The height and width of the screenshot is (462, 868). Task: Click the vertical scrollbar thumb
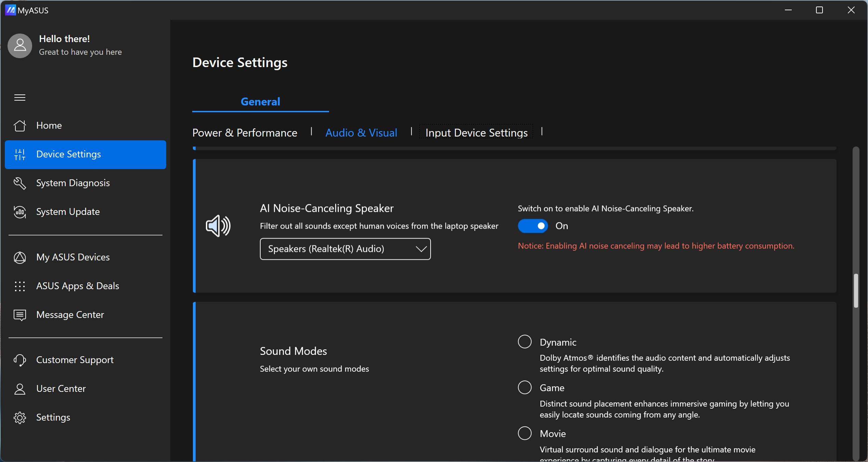856,291
